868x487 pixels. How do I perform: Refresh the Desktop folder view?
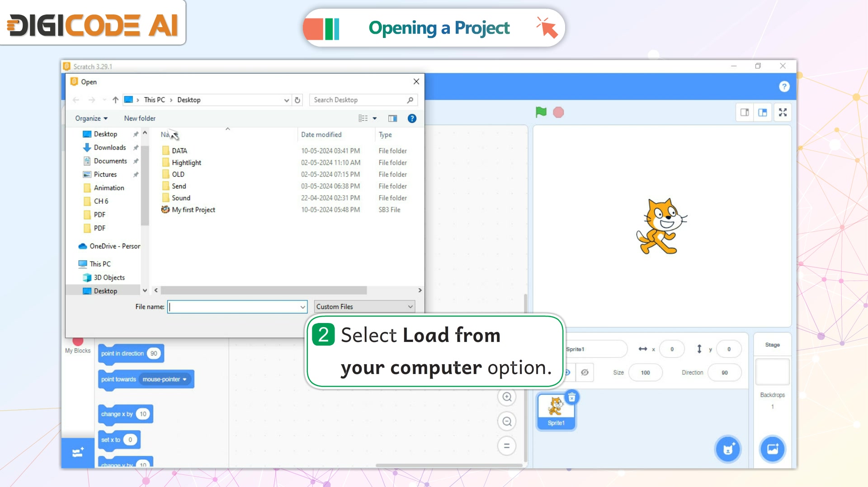click(297, 100)
